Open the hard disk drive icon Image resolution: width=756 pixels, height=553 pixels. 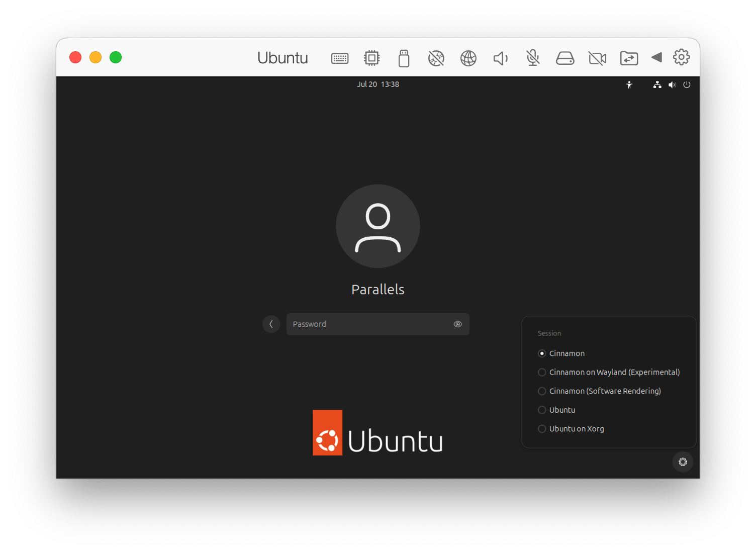(x=565, y=58)
